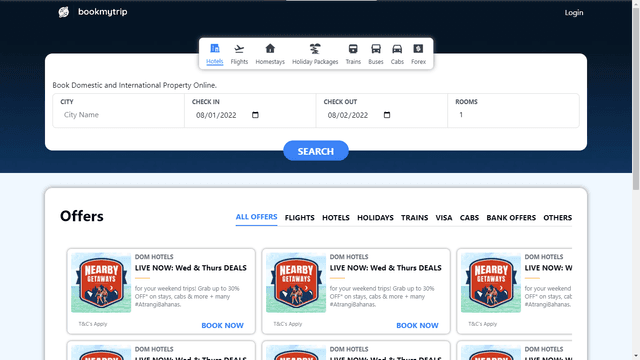Click the Offers heading
This screenshot has width=640, height=360.
point(82,216)
